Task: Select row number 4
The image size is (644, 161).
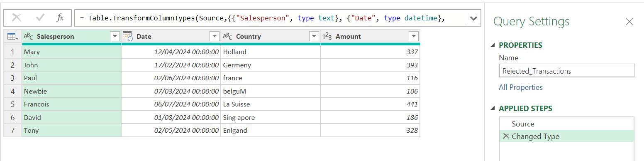Action: click(13, 91)
